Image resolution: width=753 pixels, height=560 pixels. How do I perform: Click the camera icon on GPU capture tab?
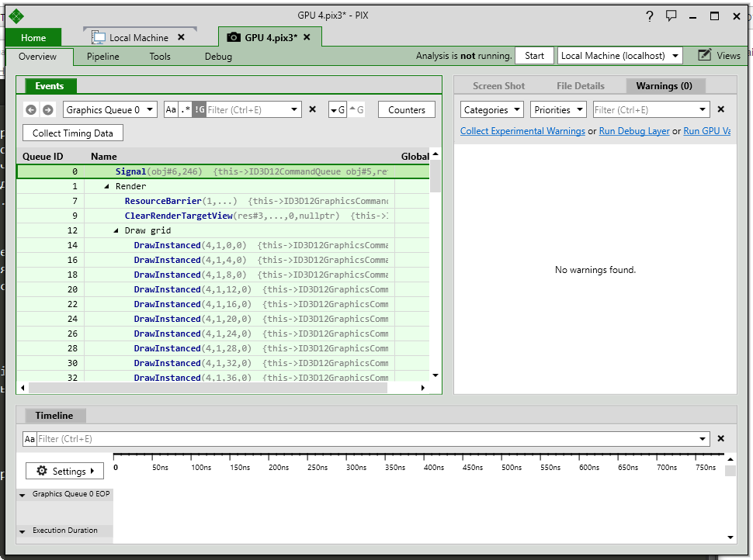point(234,37)
